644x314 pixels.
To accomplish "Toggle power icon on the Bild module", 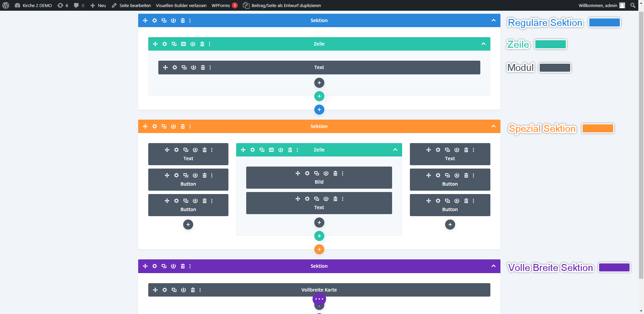I will pyautogui.click(x=326, y=173).
